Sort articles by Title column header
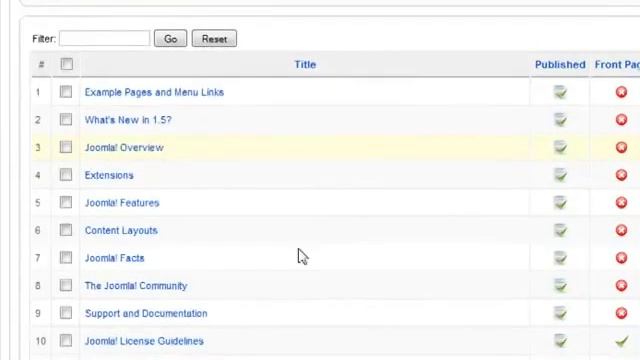This screenshot has height=360, width=640. (x=305, y=64)
